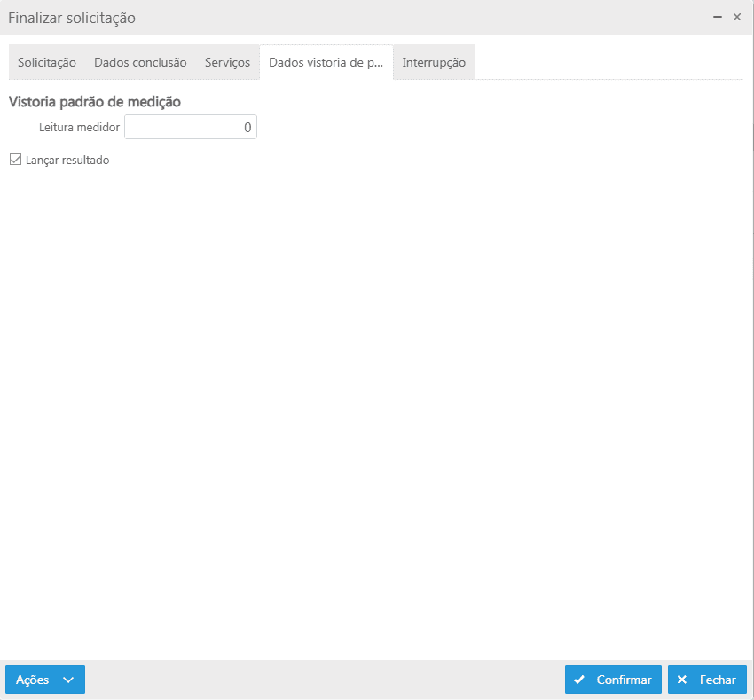Expand the Ações chevron arrow

click(68, 680)
